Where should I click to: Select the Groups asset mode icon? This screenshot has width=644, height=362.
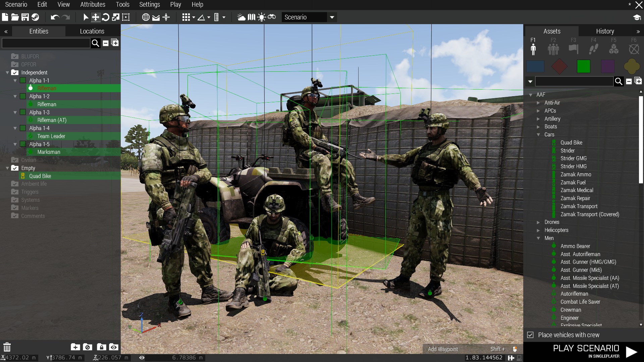point(553,49)
